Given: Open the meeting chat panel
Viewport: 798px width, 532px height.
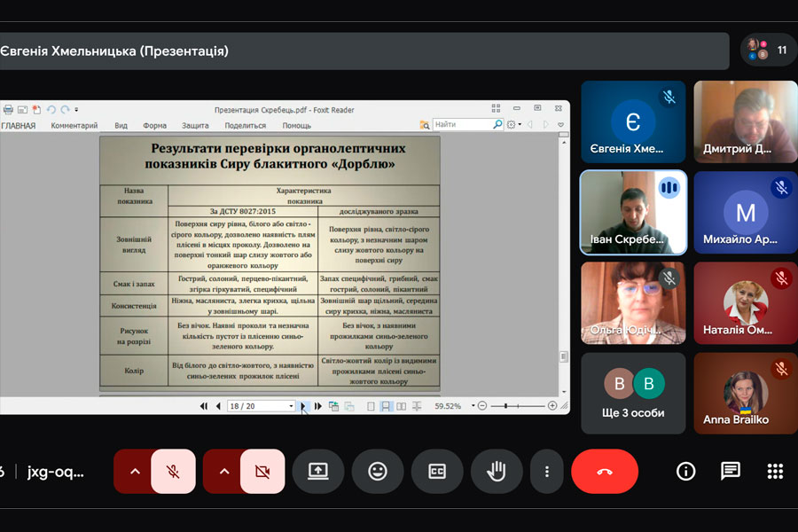Looking at the screenshot, I should pos(730,472).
